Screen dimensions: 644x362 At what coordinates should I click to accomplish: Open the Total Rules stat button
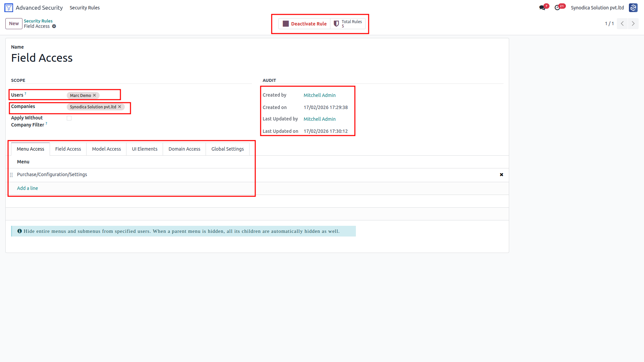(x=348, y=24)
